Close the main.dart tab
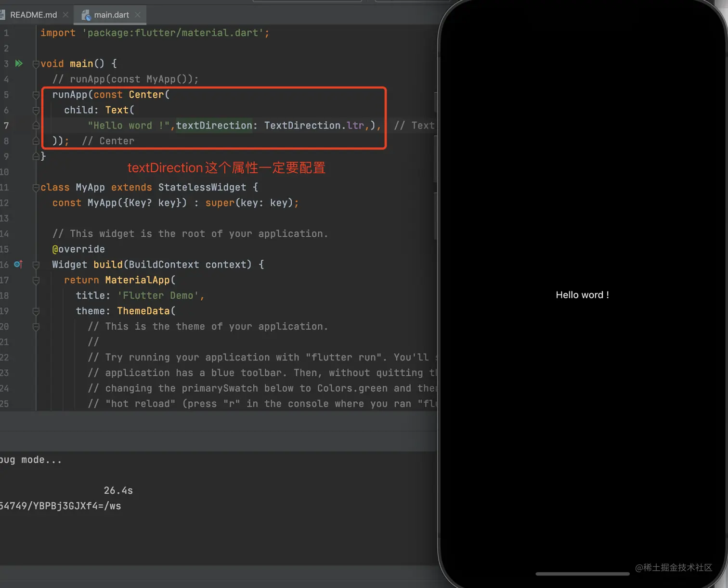The width and height of the screenshot is (728, 588). point(138,15)
